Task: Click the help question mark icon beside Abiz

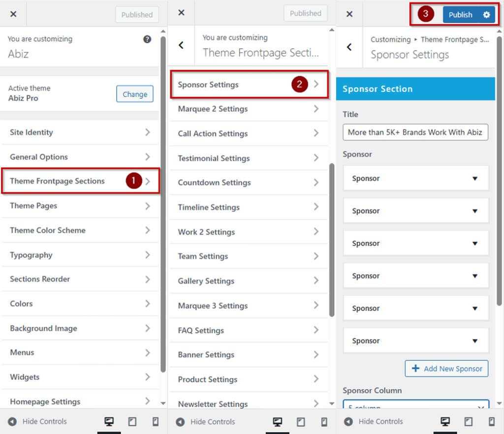Action: (147, 39)
